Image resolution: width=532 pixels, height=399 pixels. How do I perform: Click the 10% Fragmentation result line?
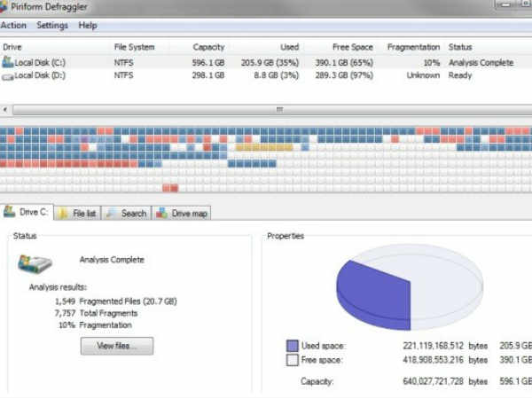pos(96,325)
